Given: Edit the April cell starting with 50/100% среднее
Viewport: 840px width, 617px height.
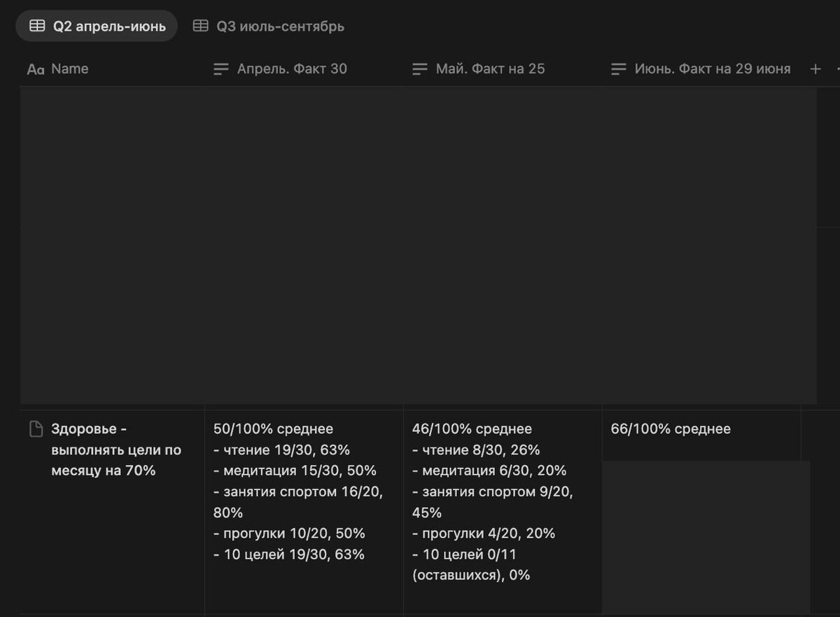Looking at the screenshot, I should 304,513.
